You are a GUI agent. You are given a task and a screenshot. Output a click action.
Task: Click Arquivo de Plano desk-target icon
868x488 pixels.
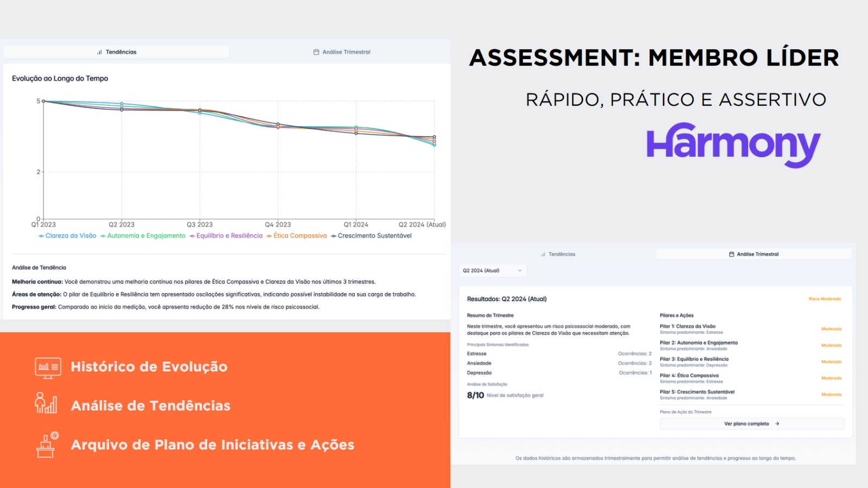47,445
